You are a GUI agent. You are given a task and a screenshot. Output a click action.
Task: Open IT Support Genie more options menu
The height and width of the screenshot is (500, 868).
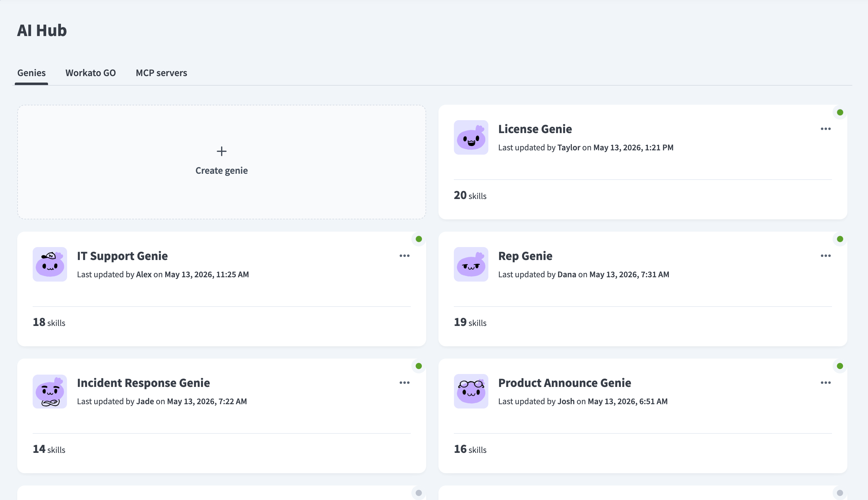coord(404,256)
